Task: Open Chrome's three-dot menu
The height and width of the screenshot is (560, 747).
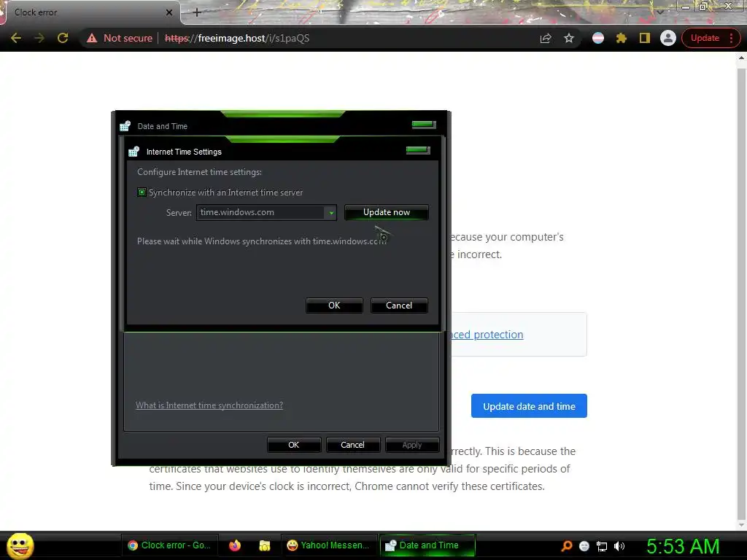Action: click(731, 38)
